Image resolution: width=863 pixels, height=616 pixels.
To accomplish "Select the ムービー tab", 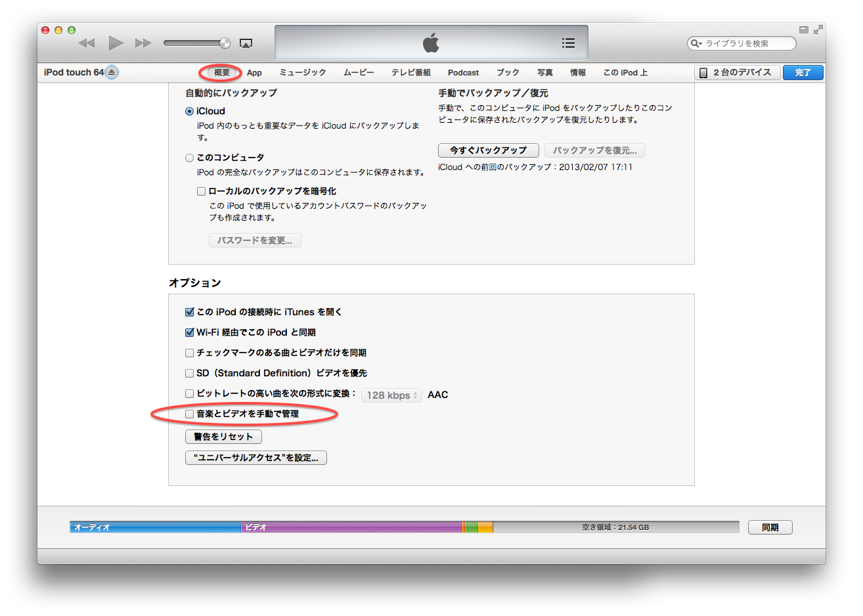I will [359, 73].
